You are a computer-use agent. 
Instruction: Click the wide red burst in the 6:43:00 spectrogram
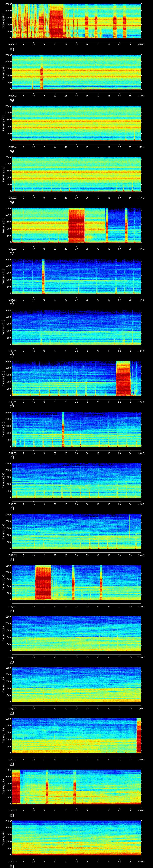[x=76, y=225]
